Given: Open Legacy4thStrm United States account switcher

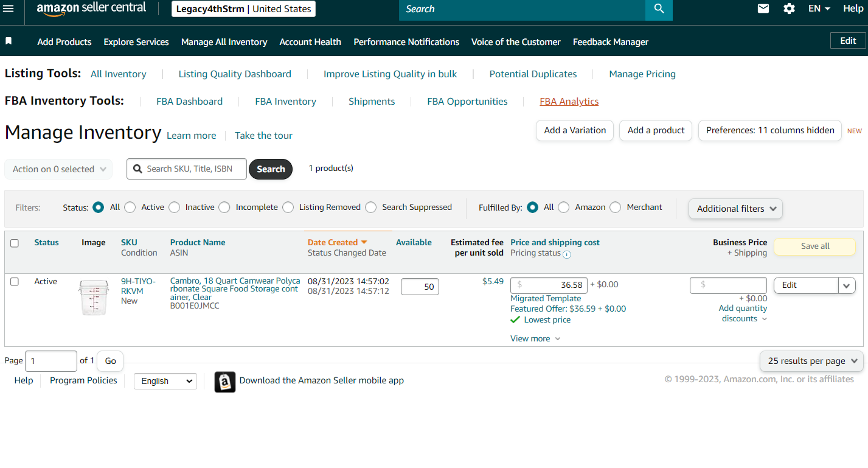Looking at the screenshot, I should (x=243, y=9).
